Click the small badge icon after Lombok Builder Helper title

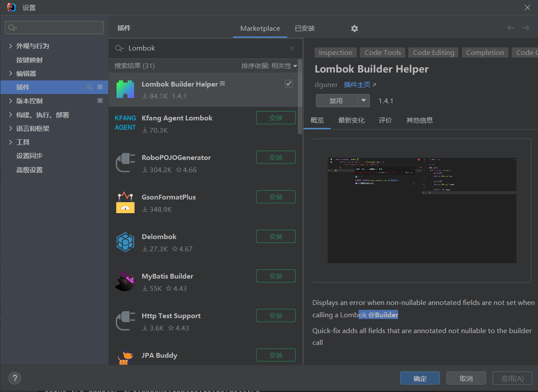click(x=223, y=83)
